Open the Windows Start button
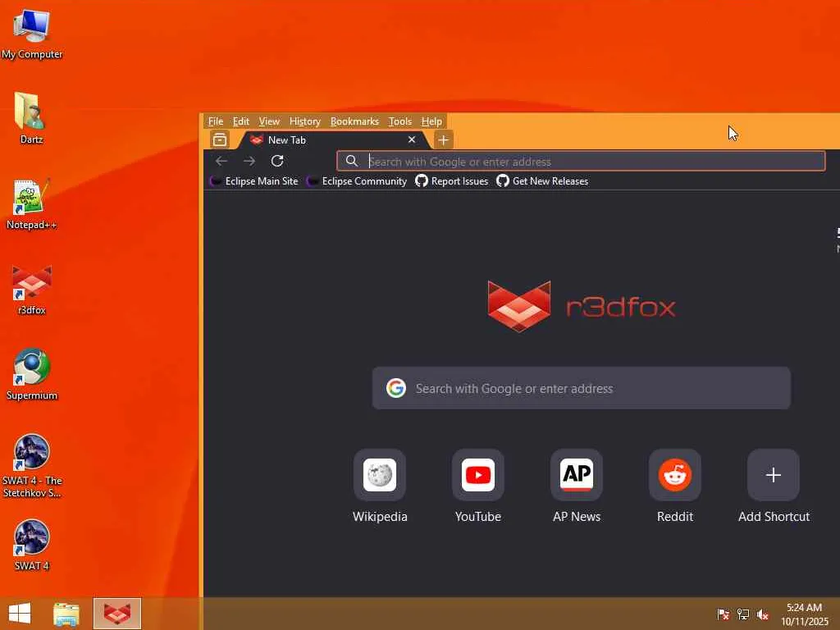 pyautogui.click(x=20, y=614)
